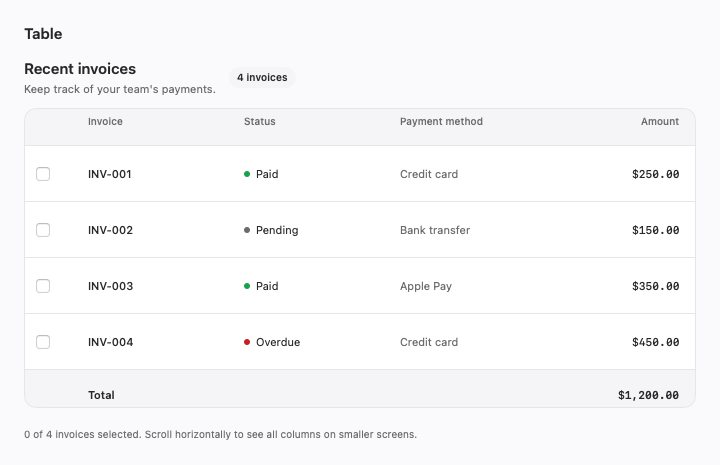
Task: Click the Amount column header
Action: tap(660, 122)
